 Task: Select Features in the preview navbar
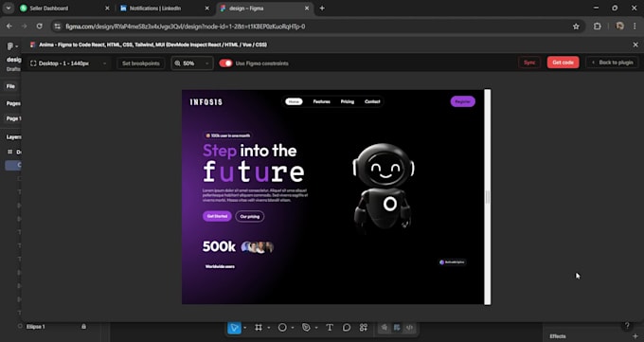tap(322, 101)
